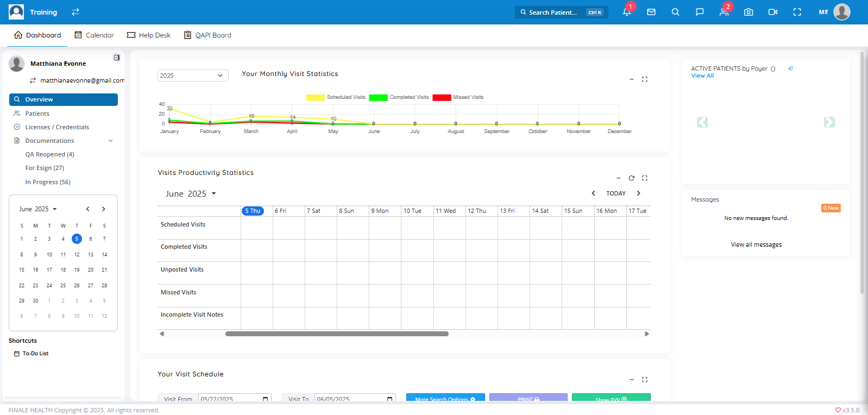Click the camera icon in top bar
Image resolution: width=868 pixels, height=415 pixels.
[749, 12]
